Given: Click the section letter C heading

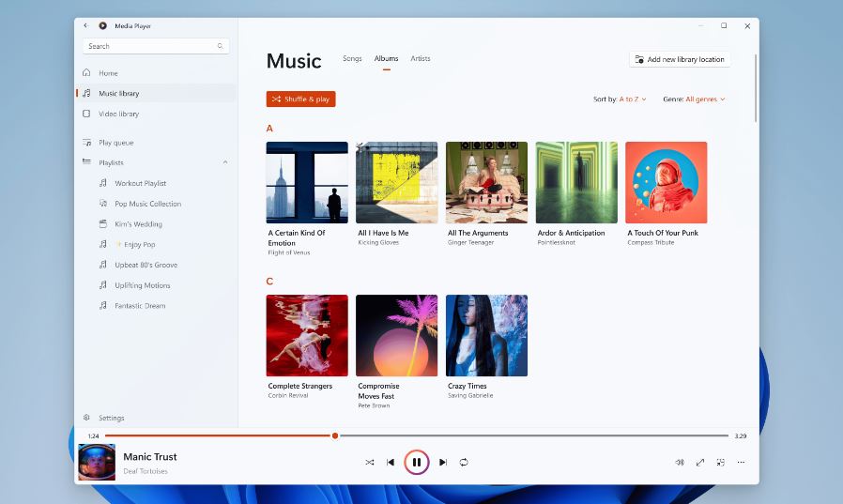Looking at the screenshot, I should click(269, 282).
